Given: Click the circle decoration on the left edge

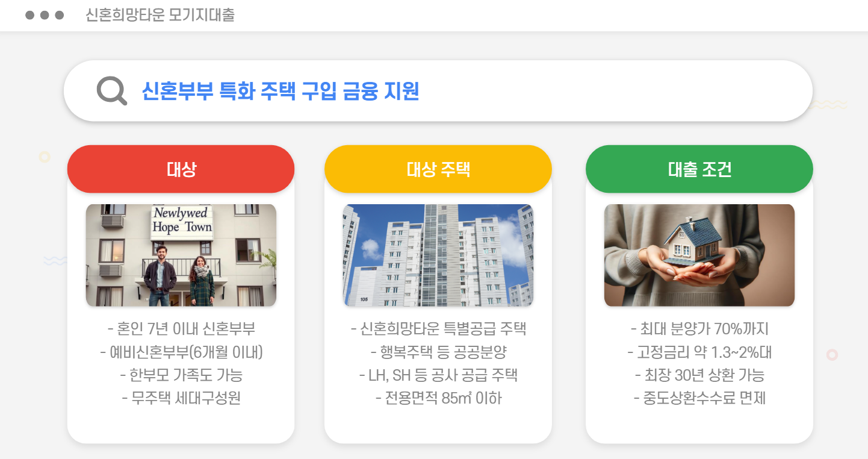Looking at the screenshot, I should point(45,157).
